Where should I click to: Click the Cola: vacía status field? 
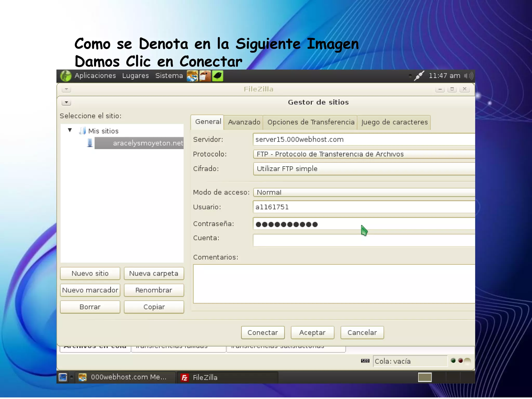point(410,361)
